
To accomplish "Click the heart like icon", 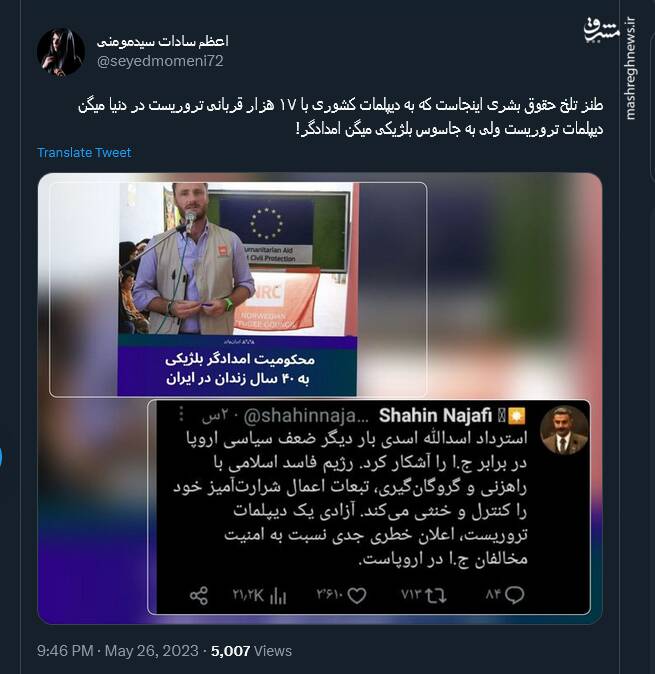I will point(357,596).
